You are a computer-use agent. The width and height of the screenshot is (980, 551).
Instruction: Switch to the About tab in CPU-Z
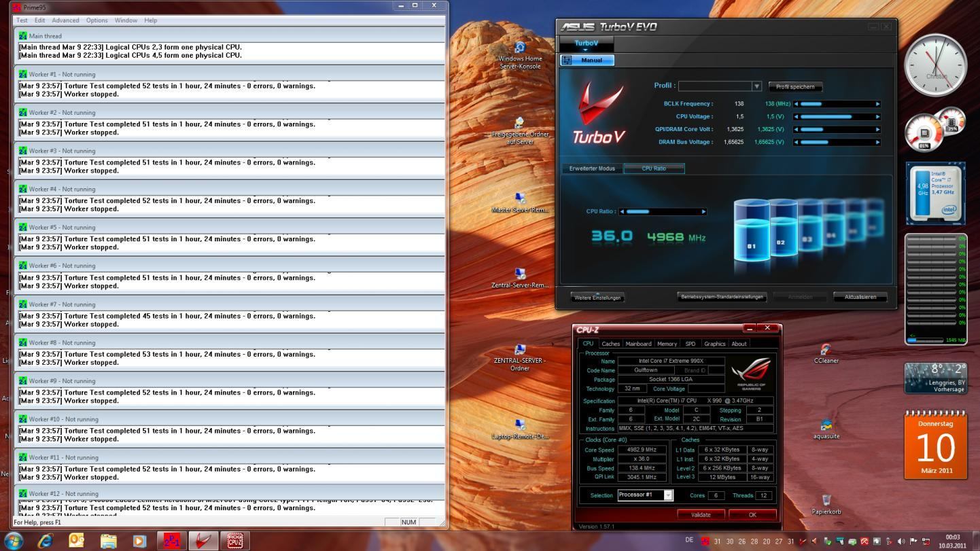(x=739, y=344)
